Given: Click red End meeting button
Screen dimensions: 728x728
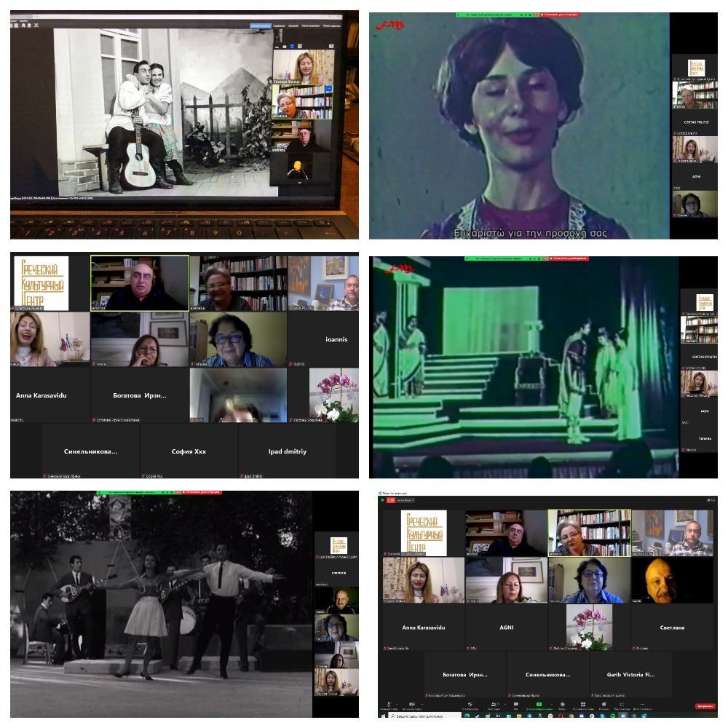Looking at the screenshot, I should [x=705, y=706].
